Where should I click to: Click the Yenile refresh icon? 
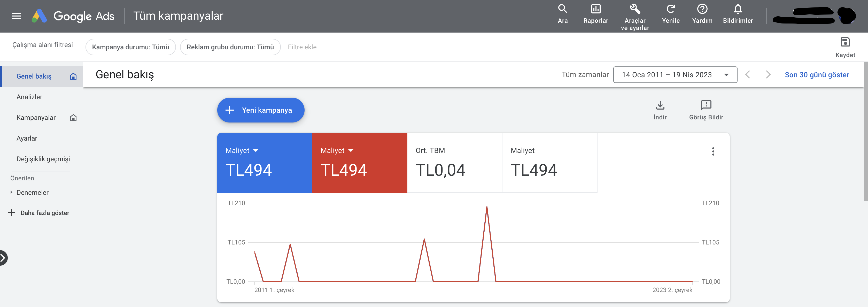(x=671, y=9)
